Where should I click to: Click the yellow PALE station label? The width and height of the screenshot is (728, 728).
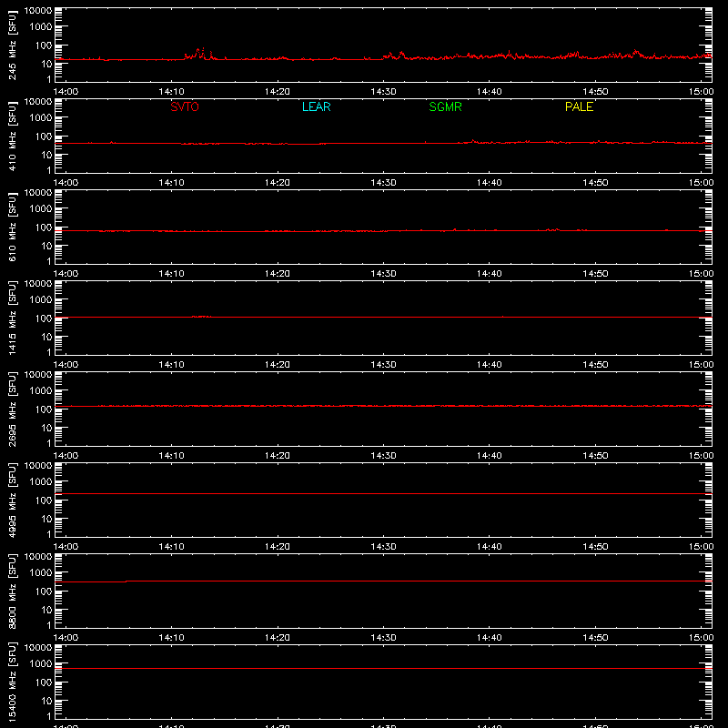tap(579, 106)
